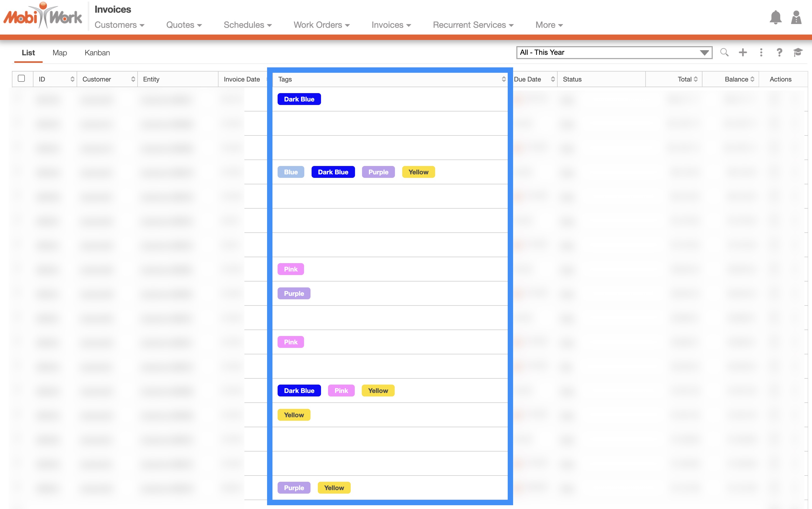Click the question mark help icon
This screenshot has width=812, height=509.
[779, 53]
